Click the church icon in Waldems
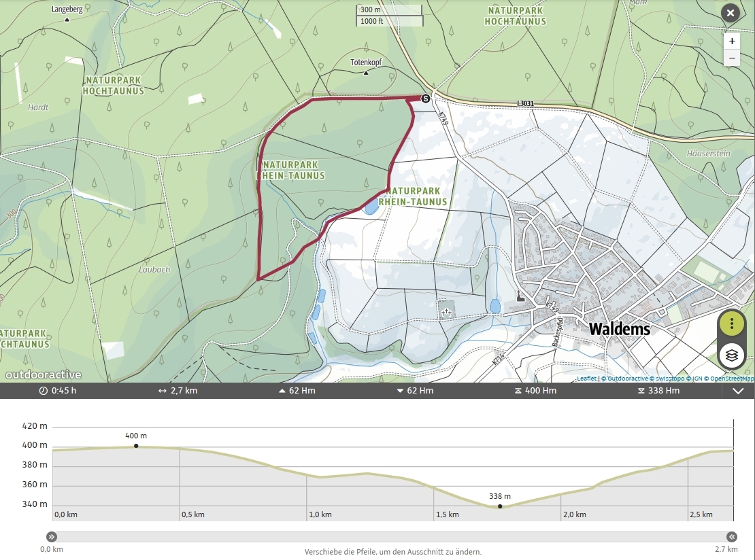The width and height of the screenshot is (755, 560). click(x=521, y=296)
